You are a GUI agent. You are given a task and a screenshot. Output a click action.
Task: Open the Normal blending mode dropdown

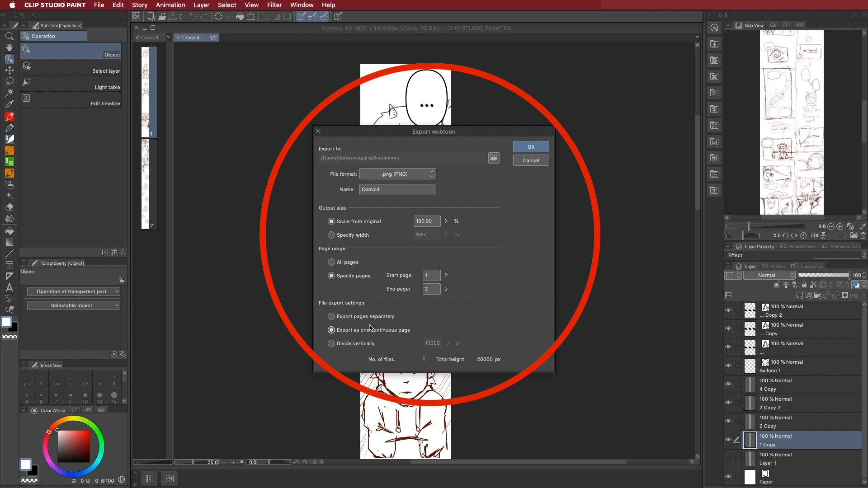click(769, 275)
